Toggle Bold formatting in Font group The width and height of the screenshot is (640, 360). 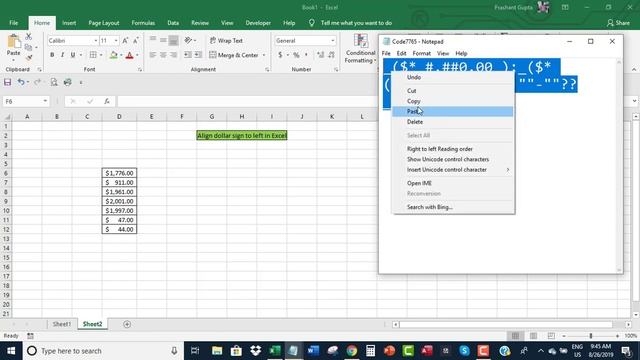click(x=52, y=55)
